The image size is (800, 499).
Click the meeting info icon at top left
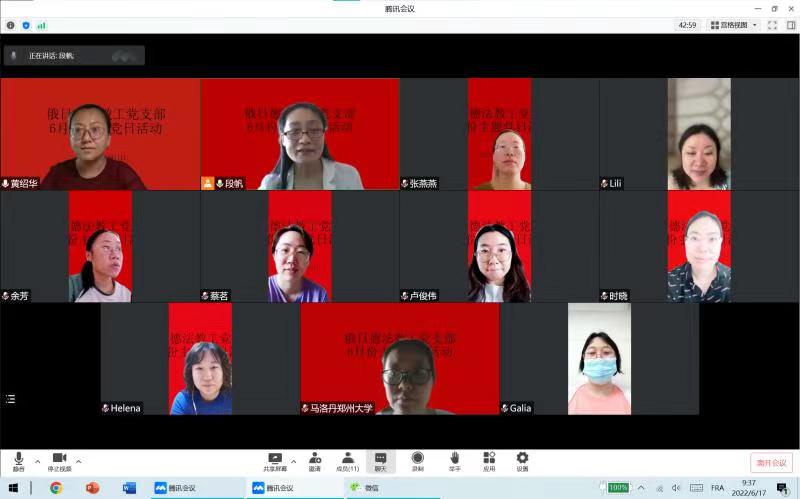click(11, 25)
